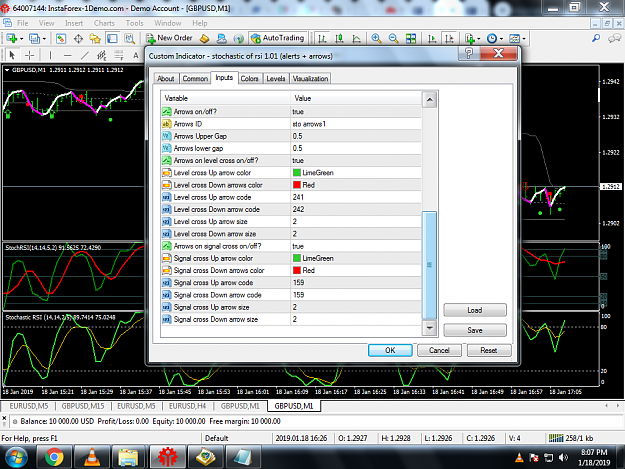Screen dimensions: 625x469
Task: Click Save to export inputs
Action: point(475,330)
